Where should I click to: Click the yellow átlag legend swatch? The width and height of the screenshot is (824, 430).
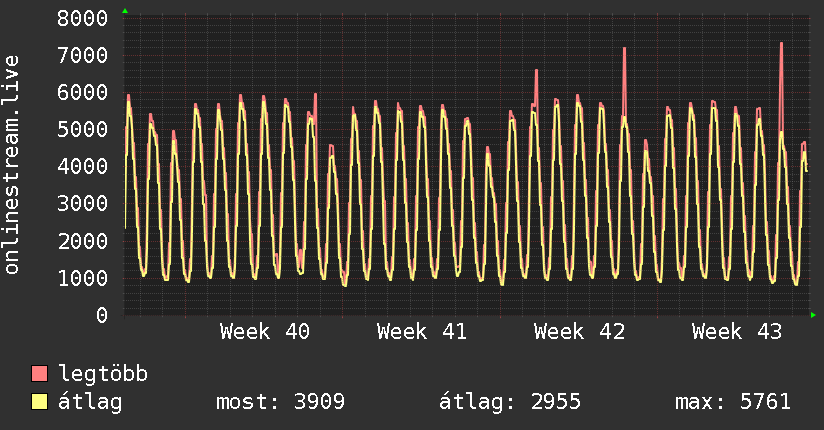[x=39, y=401]
